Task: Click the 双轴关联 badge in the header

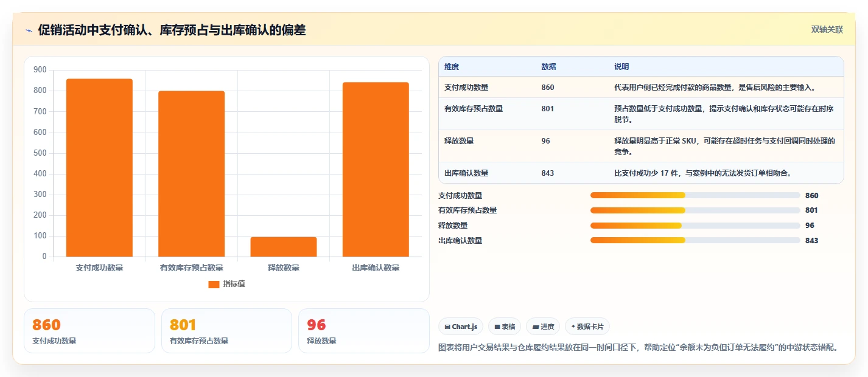Action: pos(827,29)
